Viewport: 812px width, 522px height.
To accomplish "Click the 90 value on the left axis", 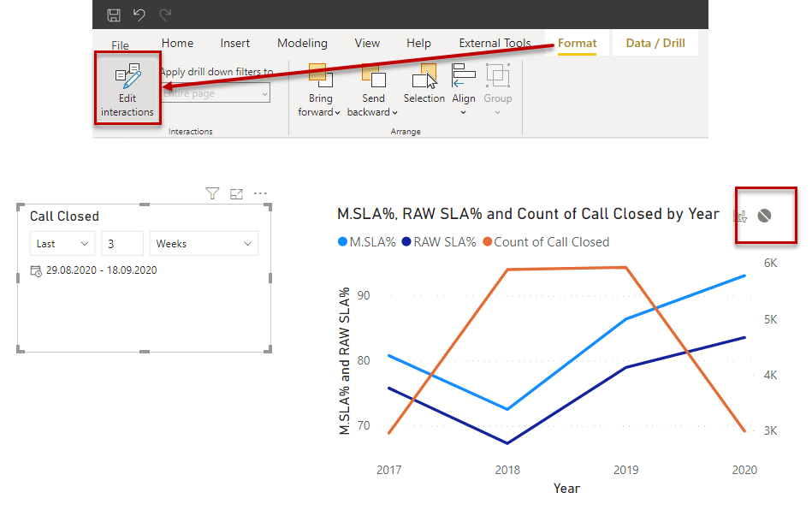I will tap(364, 296).
